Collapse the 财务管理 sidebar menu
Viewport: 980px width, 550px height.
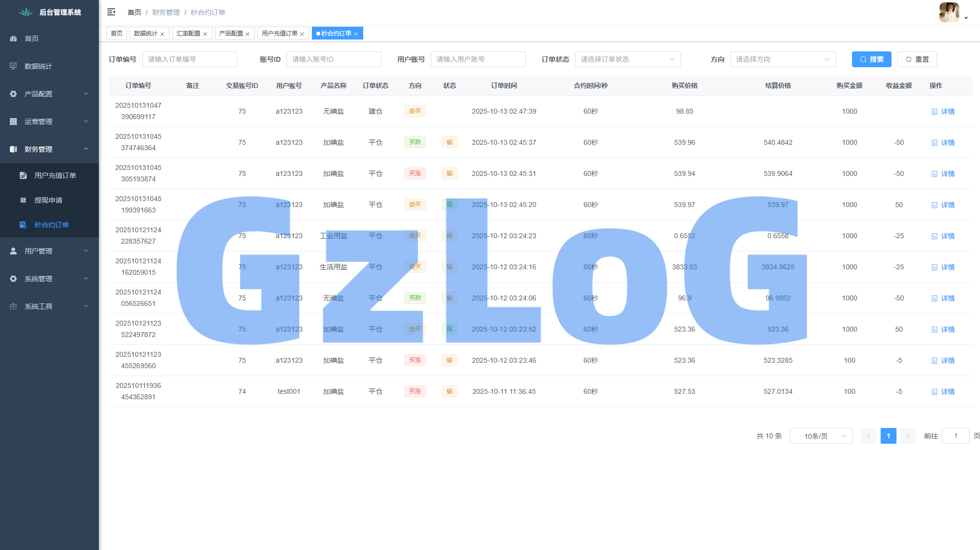[x=49, y=149]
